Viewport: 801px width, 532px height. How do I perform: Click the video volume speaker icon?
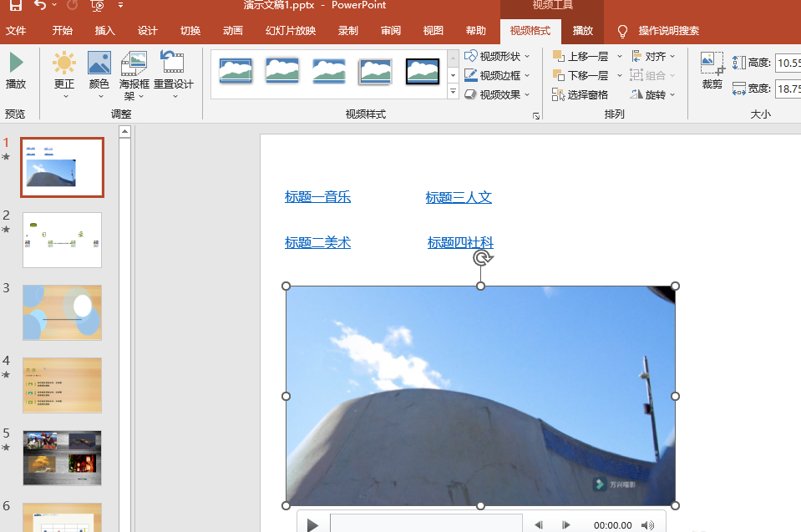[x=647, y=524]
